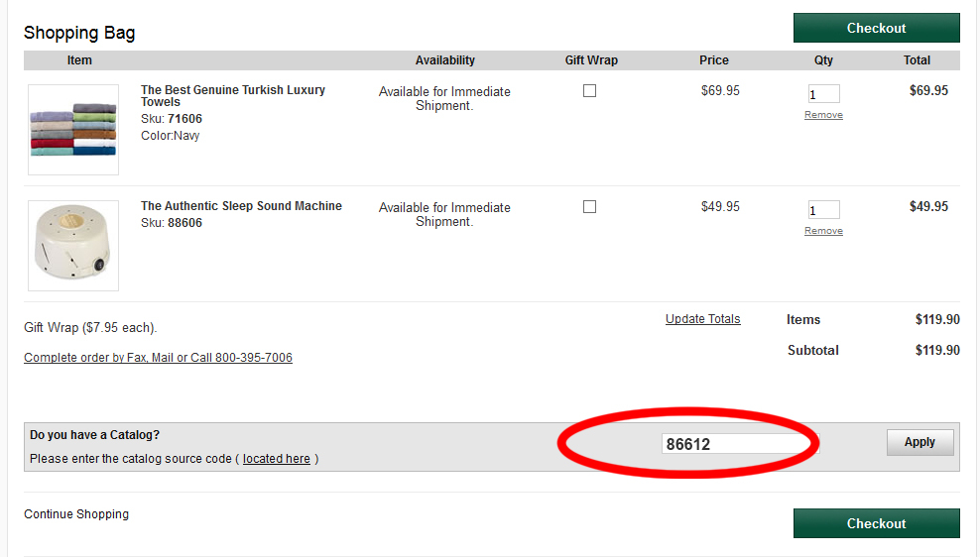Screen dimensions: 980x557
Task: Click quantity field for Turkish towels
Action: pos(823,94)
